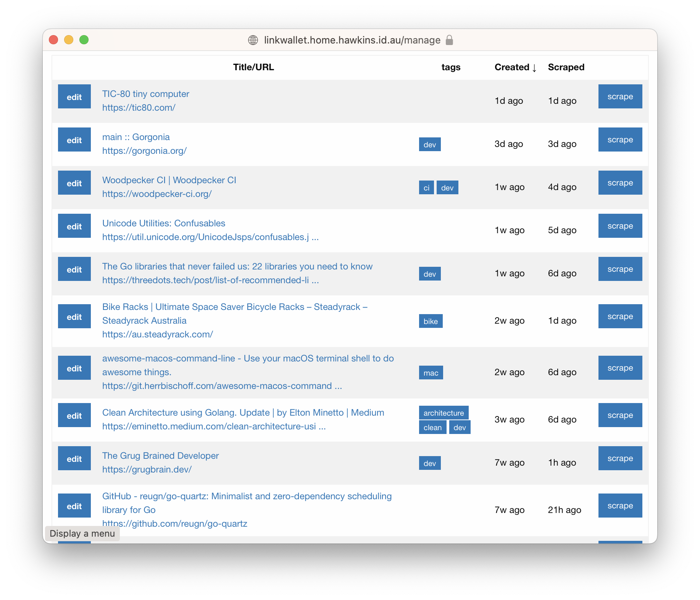Click the 'bike' tag on Steadyrack row

[431, 321]
